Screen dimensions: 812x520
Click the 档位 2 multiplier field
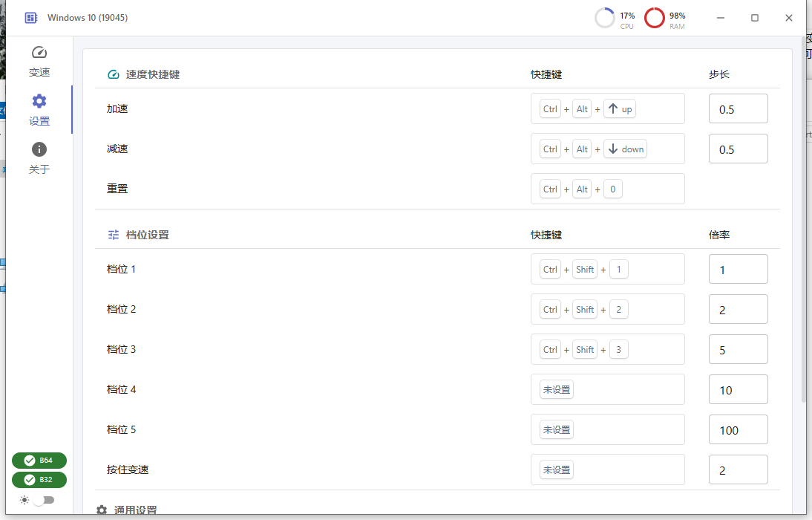pos(738,310)
